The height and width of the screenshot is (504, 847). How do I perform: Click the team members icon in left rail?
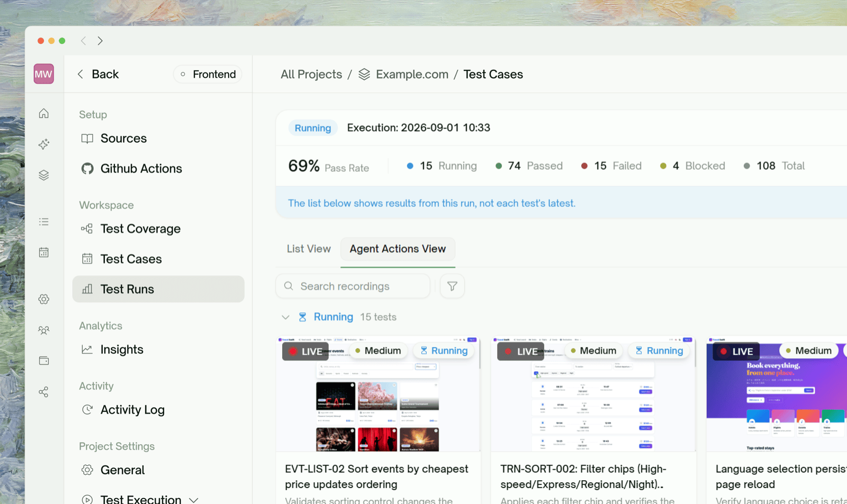pyautogui.click(x=44, y=330)
